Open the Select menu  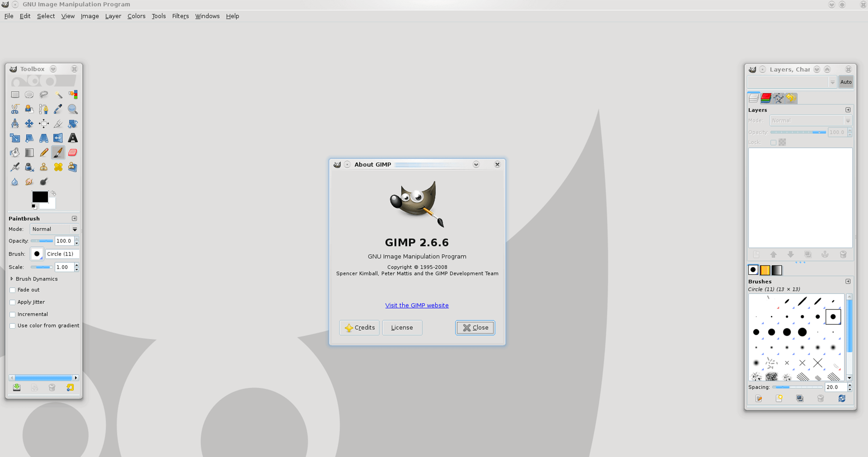pyautogui.click(x=46, y=16)
